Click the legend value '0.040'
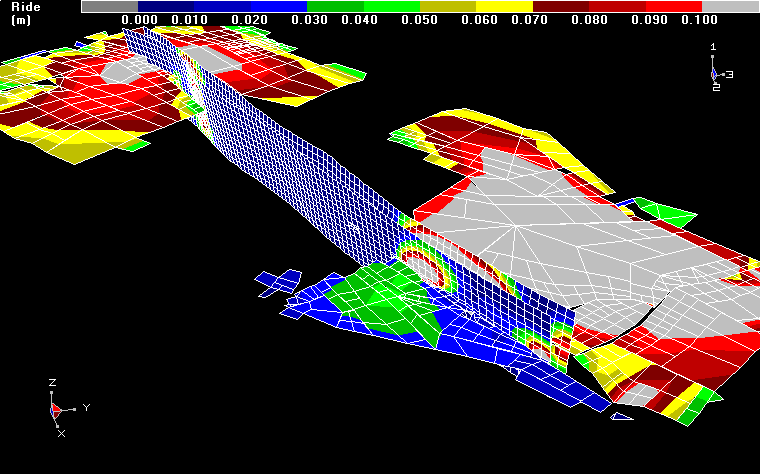The width and height of the screenshot is (760, 474). pyautogui.click(x=360, y=20)
